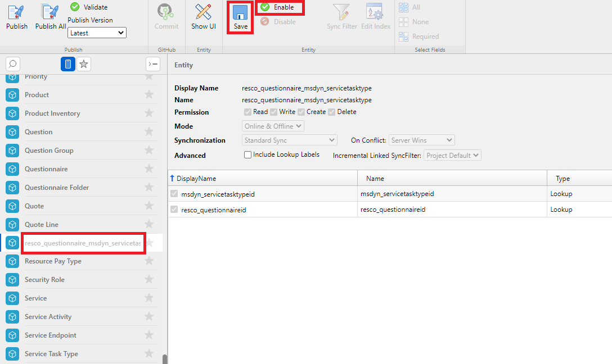Viewport: 612px width, 364px height.
Task: Open the On Conflict dropdown
Action: 421,140
